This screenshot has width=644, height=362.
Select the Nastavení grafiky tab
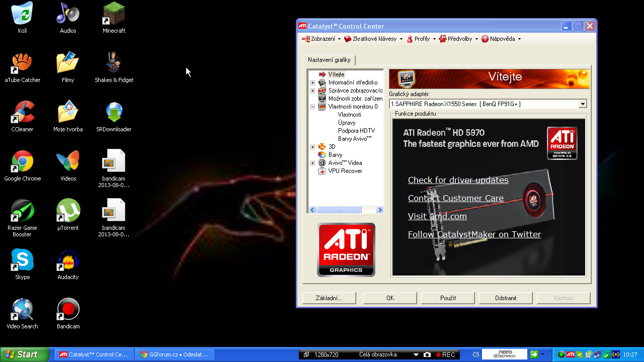click(329, 60)
